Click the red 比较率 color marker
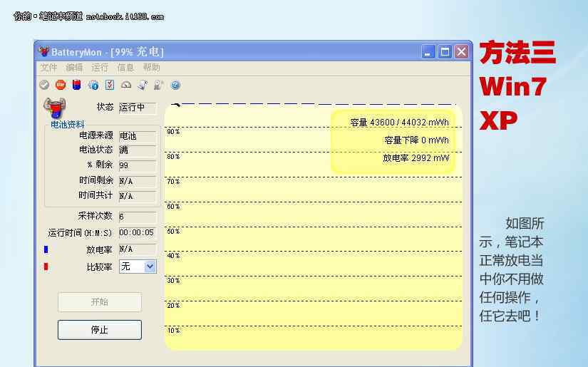This screenshot has width=588, height=367. [x=46, y=267]
